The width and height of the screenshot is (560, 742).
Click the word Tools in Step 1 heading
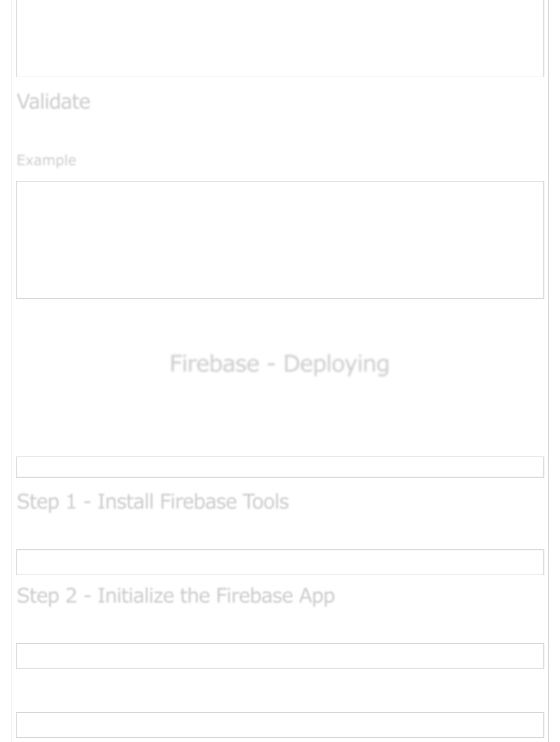[x=265, y=502]
